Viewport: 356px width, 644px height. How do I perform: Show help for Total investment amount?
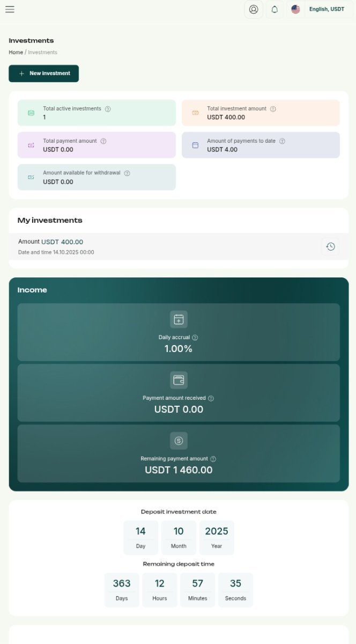point(273,109)
